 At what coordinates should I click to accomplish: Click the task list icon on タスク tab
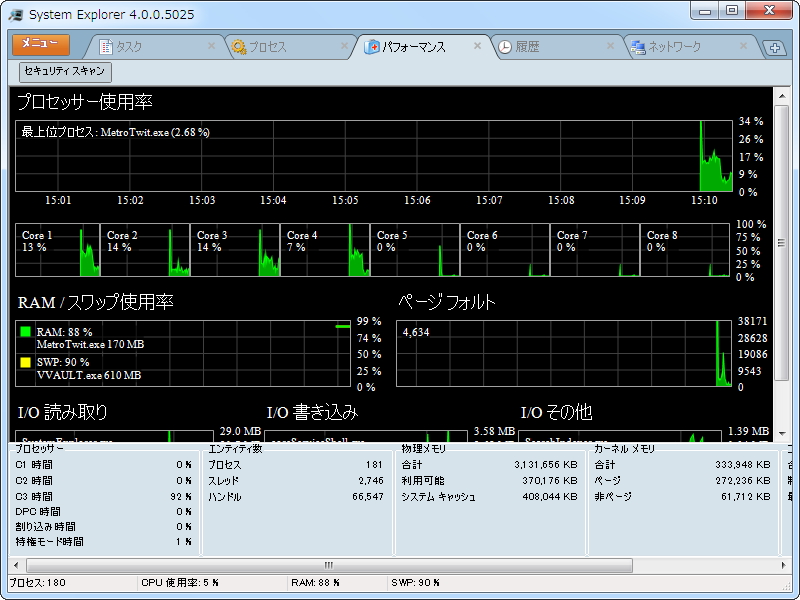[x=106, y=47]
